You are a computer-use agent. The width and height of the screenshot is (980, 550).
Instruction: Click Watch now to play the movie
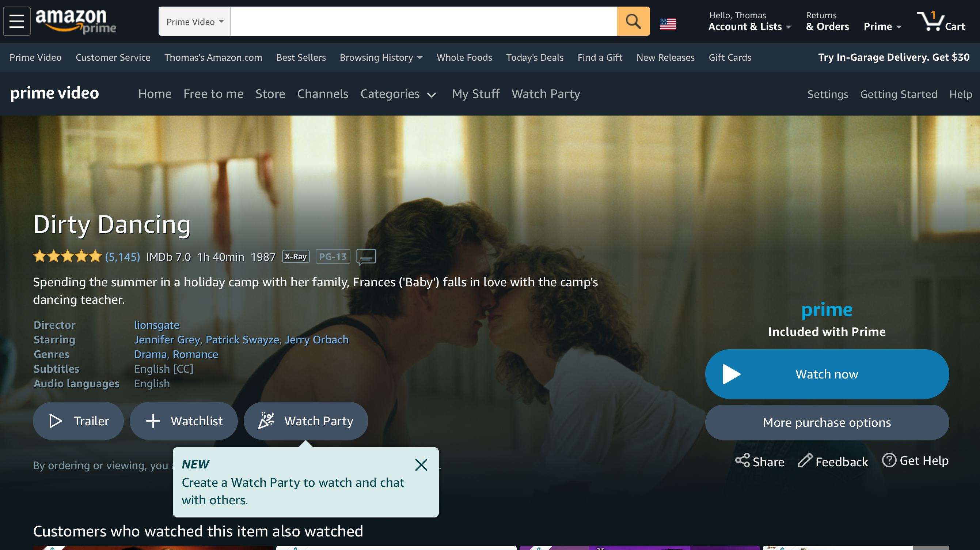coord(826,374)
